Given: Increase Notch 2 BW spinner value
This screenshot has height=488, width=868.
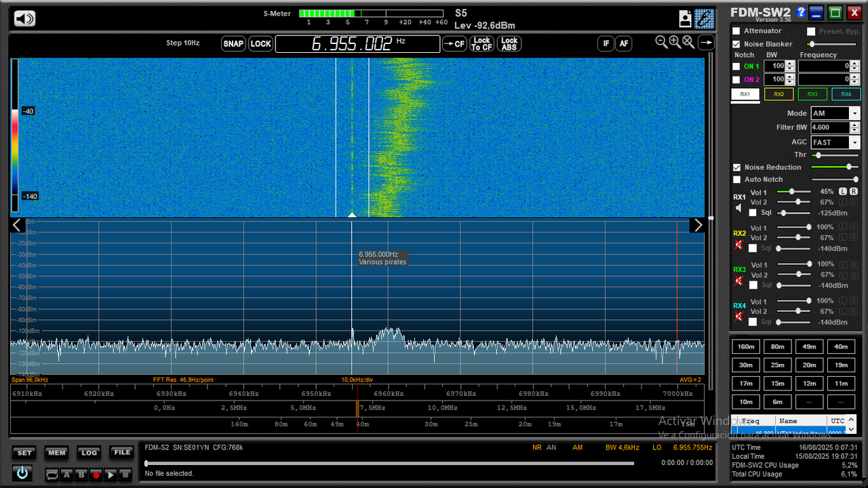Looking at the screenshot, I should 790,77.
